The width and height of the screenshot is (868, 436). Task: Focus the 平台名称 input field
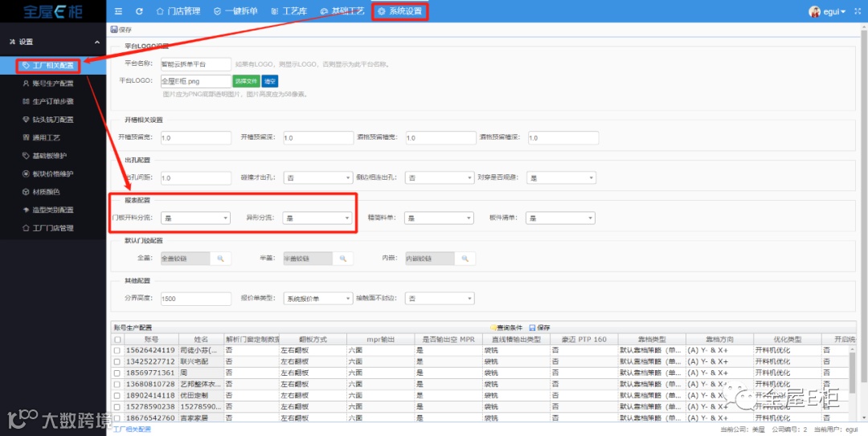[x=196, y=64]
